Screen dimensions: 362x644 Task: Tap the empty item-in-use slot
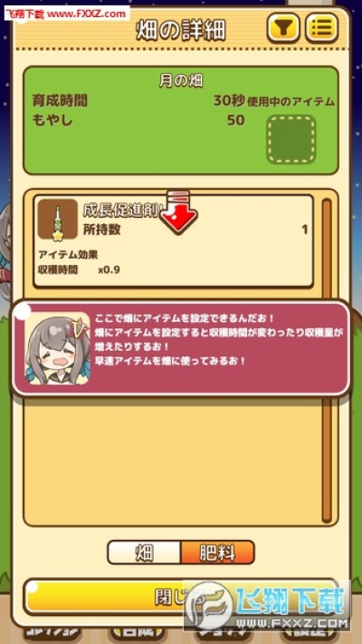pyautogui.click(x=291, y=139)
